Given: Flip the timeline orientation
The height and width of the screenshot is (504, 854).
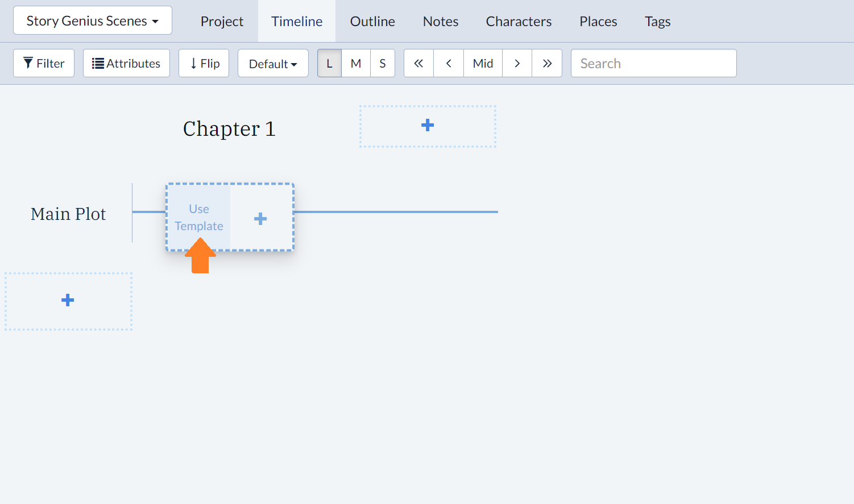Looking at the screenshot, I should click(204, 63).
